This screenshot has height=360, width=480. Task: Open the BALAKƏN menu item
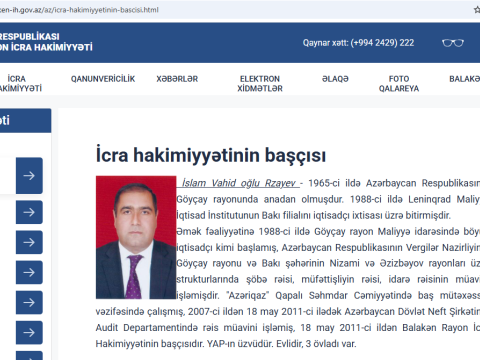465,79
